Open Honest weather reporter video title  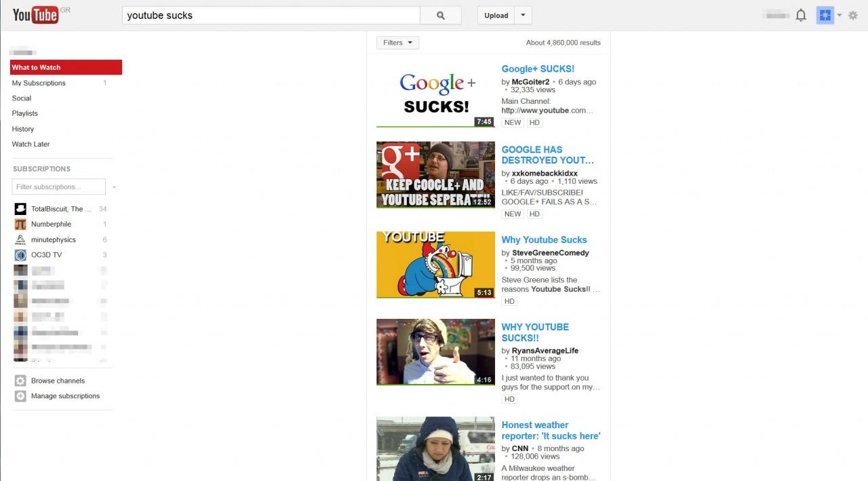(551, 430)
